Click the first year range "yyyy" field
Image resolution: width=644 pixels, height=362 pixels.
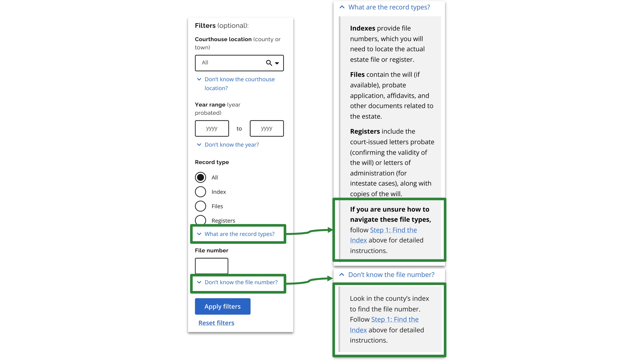(212, 128)
